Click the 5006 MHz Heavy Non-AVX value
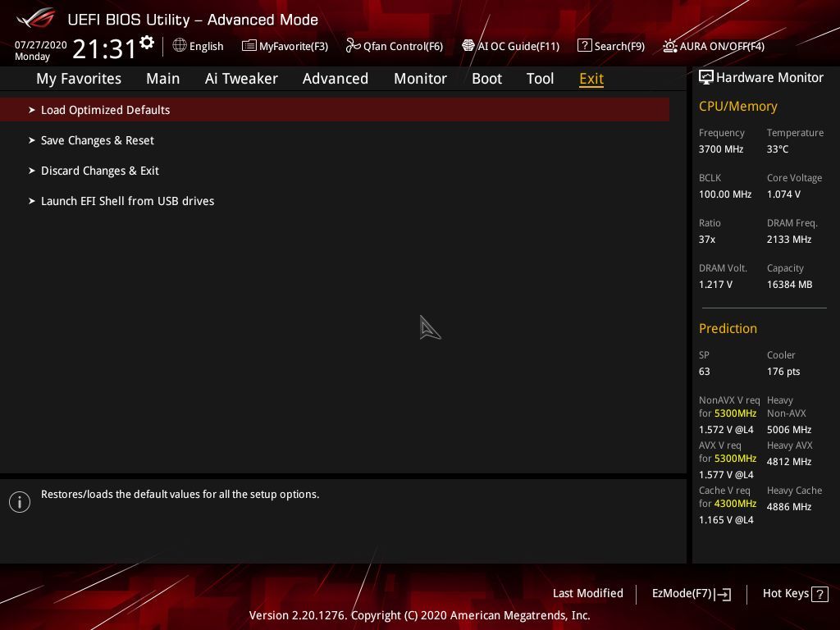840x630 pixels. tap(788, 430)
